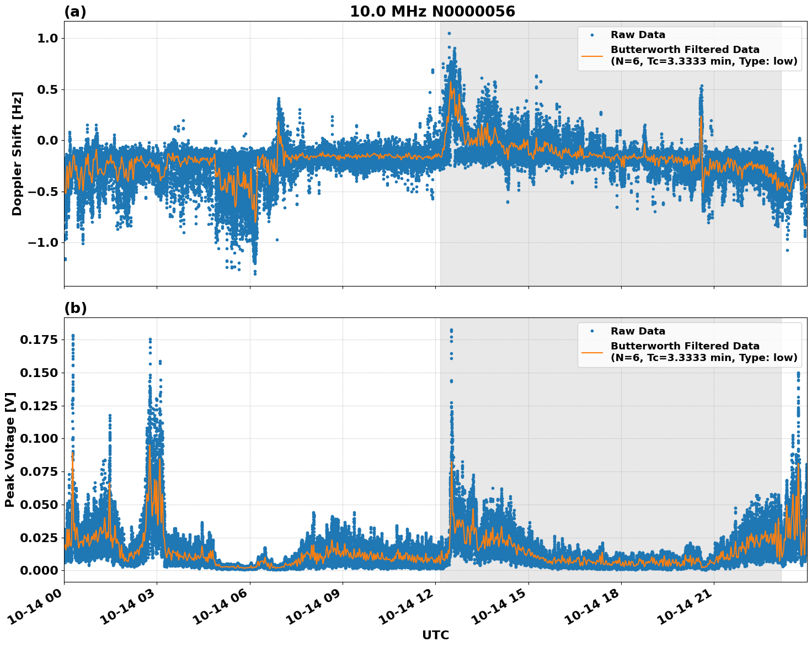The width and height of the screenshot is (812, 647).
Task: Click the plot title '10.0 MHz N0000056'
Action: tap(432, 12)
